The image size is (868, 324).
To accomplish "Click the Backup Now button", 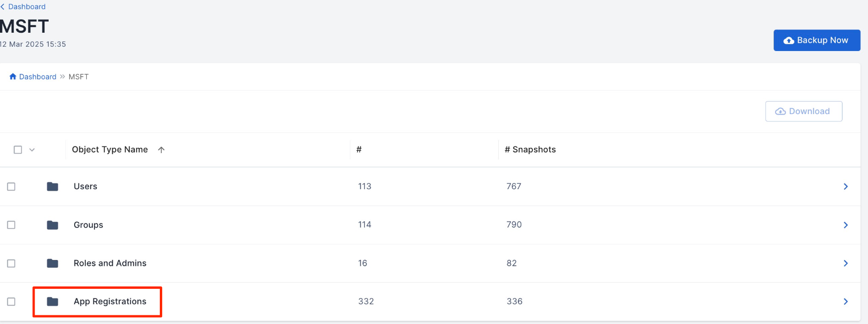I will pos(816,40).
